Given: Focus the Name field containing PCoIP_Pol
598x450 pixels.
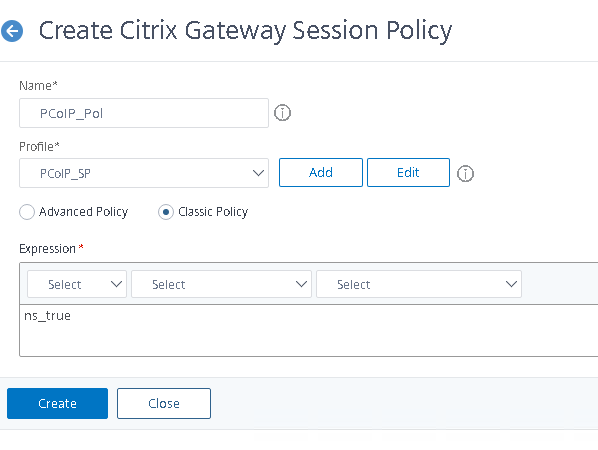Looking at the screenshot, I should (144, 113).
